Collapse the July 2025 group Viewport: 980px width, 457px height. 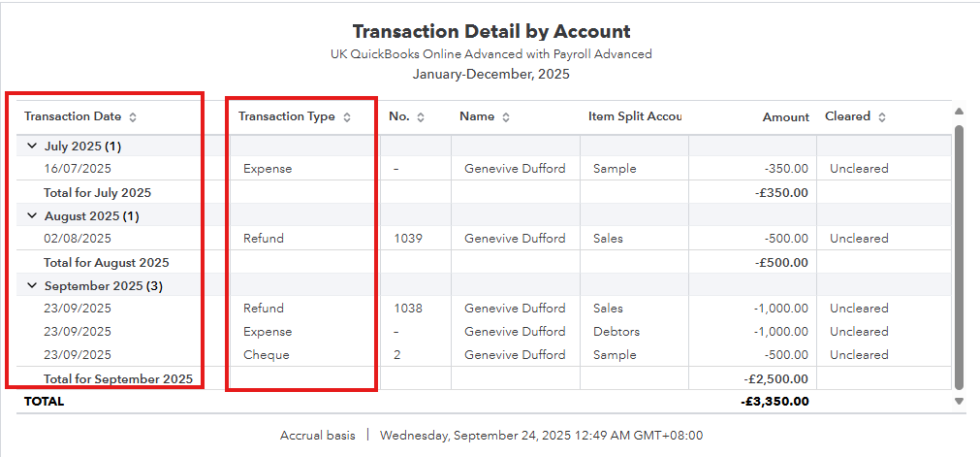pos(32,146)
